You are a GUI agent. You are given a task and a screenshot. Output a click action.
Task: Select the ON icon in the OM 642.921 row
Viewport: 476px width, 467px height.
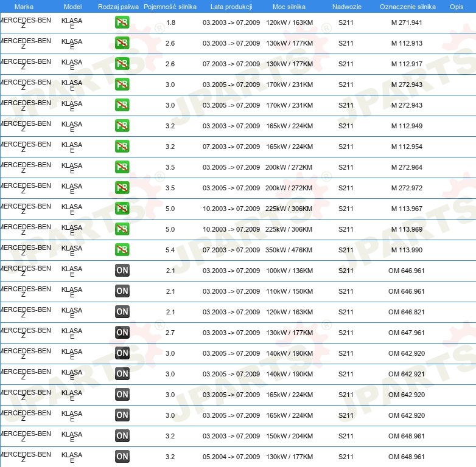pos(122,374)
